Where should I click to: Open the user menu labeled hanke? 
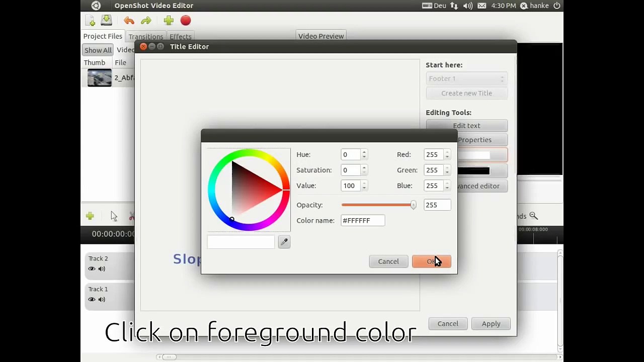534,6
